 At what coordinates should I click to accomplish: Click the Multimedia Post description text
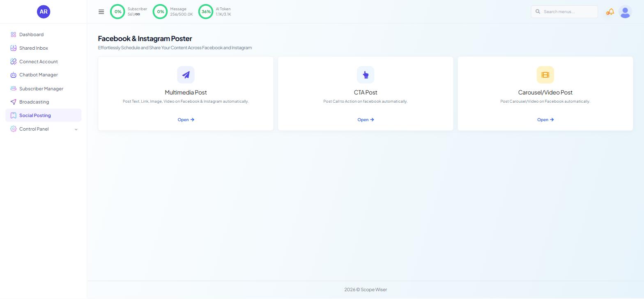(186, 101)
